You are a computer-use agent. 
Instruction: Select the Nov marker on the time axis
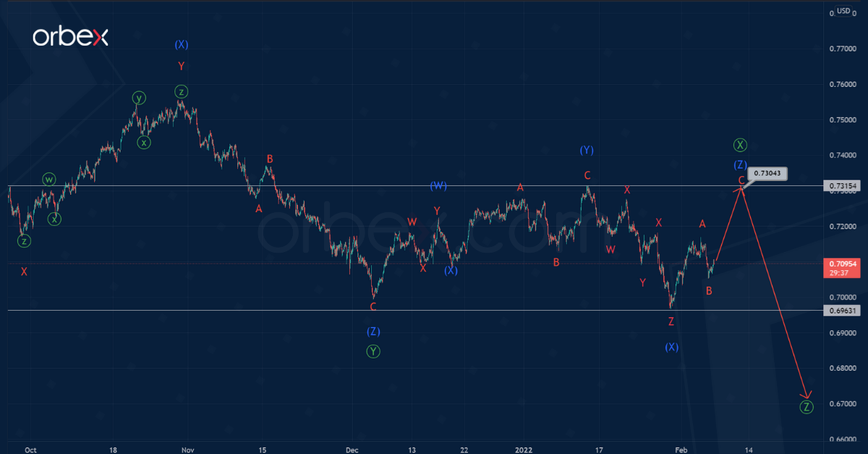[188, 449]
